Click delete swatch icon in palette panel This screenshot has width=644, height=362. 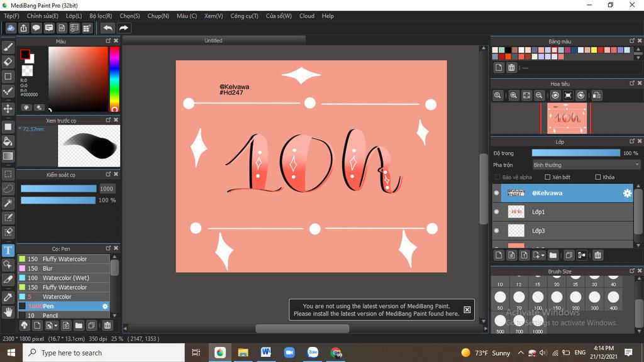[x=511, y=67]
